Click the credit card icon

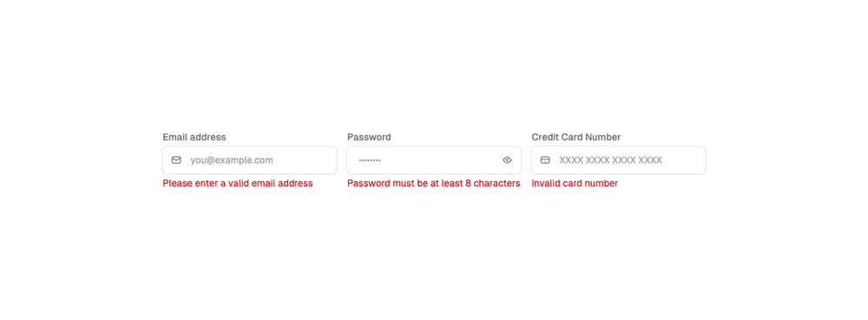click(x=545, y=160)
